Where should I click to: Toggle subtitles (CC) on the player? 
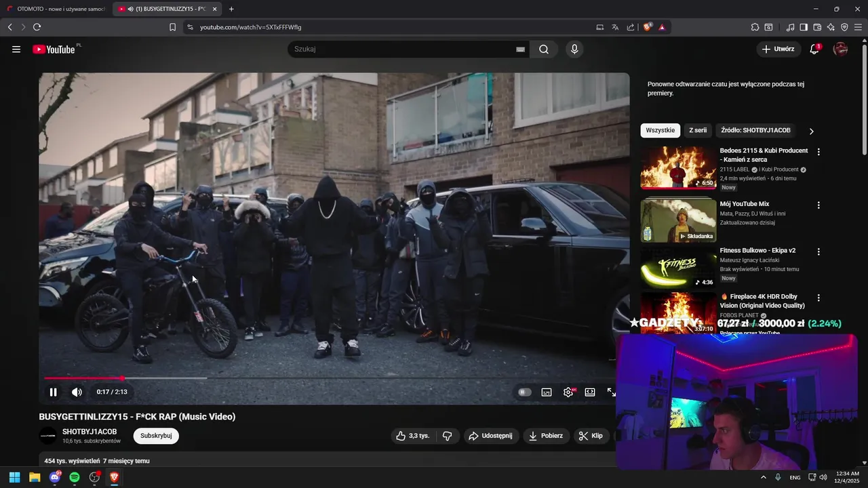point(547,392)
